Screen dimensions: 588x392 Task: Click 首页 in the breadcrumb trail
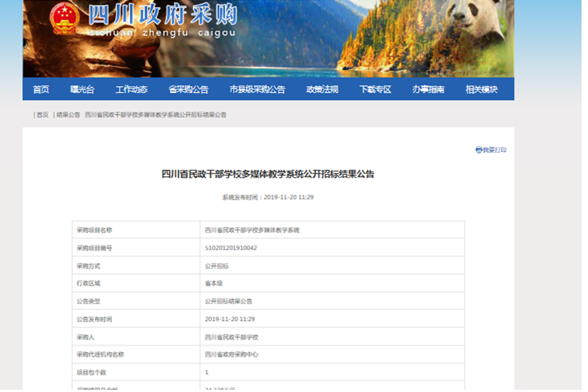click(x=43, y=115)
